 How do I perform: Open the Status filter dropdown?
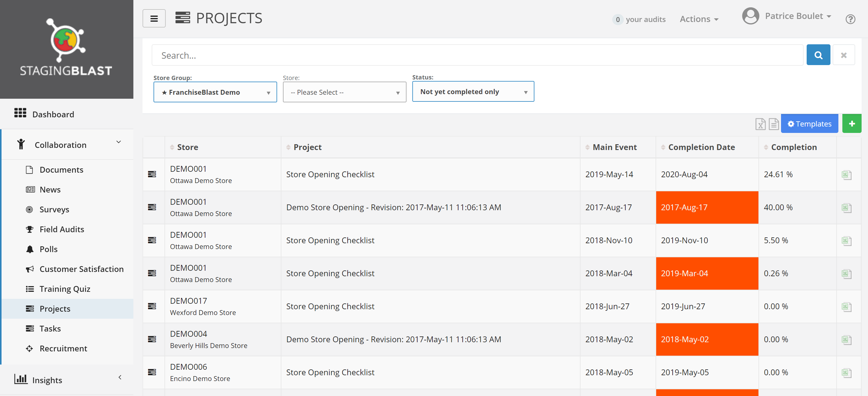473,92
